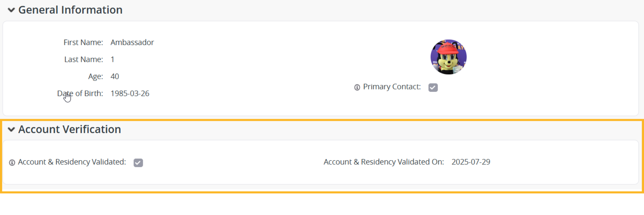The width and height of the screenshot is (644, 215).
Task: Toggle the Account & Residency Validated checkbox
Action: 138,163
